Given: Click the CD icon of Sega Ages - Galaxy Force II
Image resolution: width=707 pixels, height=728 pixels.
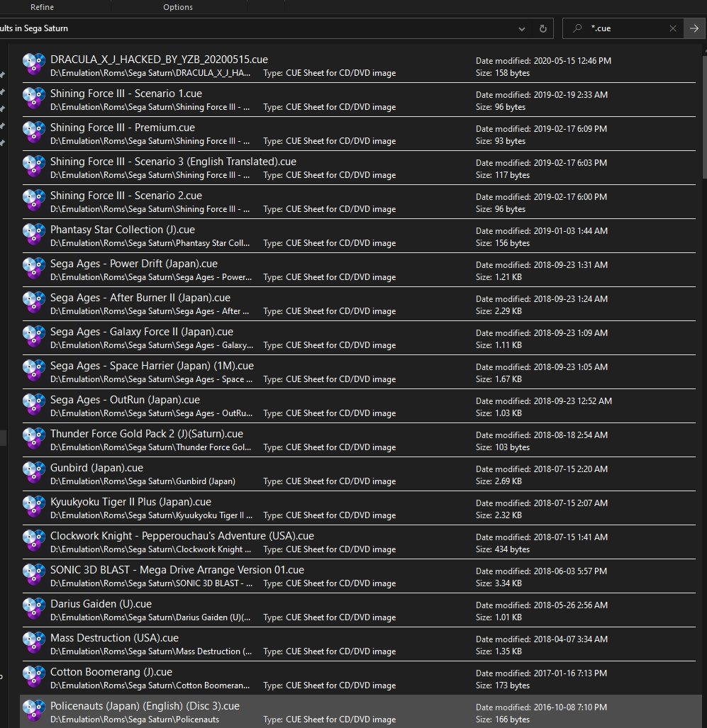Looking at the screenshot, I should point(34,336).
